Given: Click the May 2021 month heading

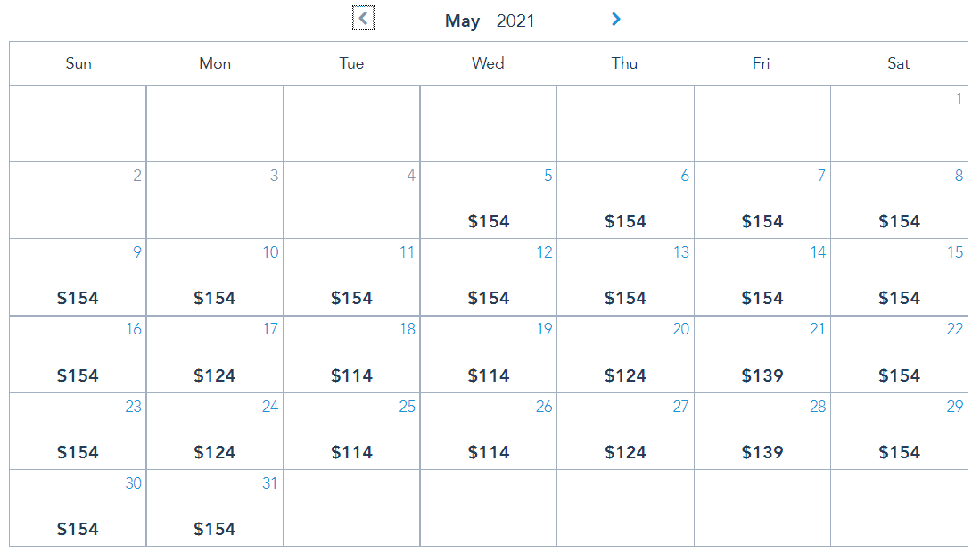Looking at the screenshot, I should pos(490,21).
